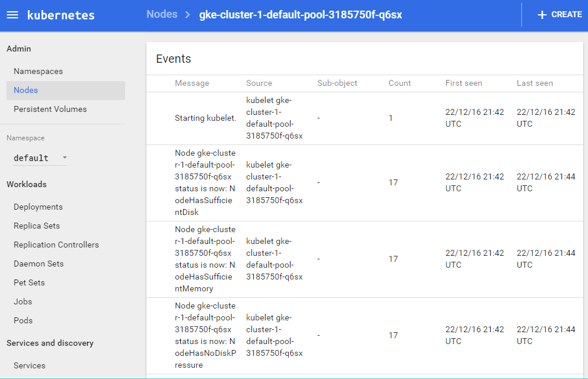The height and width of the screenshot is (379, 588).
Task: Open Namespaces in Admin section
Action: 38,71
